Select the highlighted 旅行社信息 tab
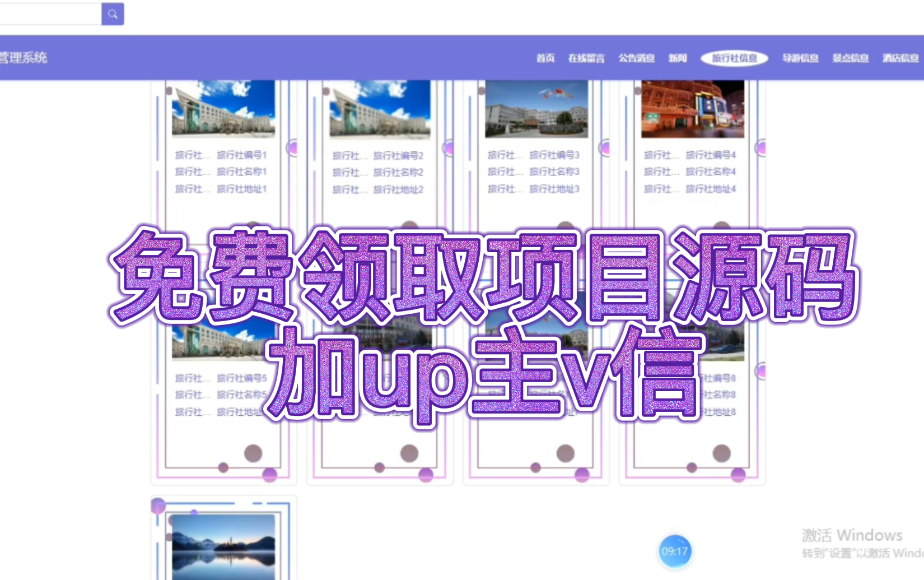The image size is (924, 580). coord(735,57)
